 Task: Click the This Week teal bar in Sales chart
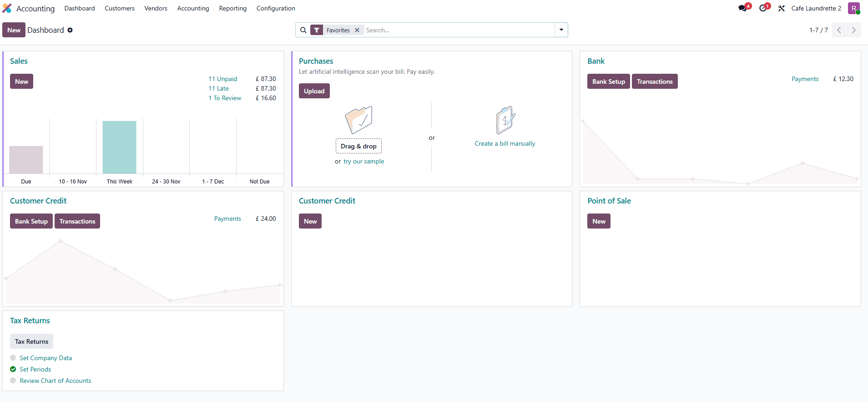click(119, 147)
